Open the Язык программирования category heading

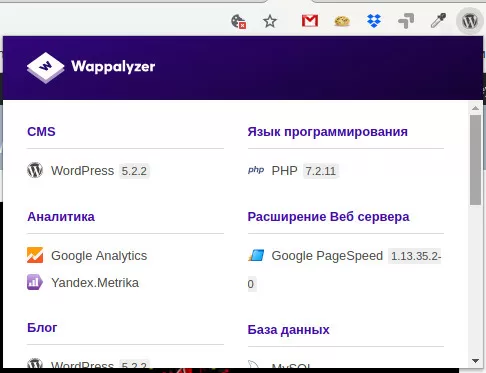[x=328, y=132]
